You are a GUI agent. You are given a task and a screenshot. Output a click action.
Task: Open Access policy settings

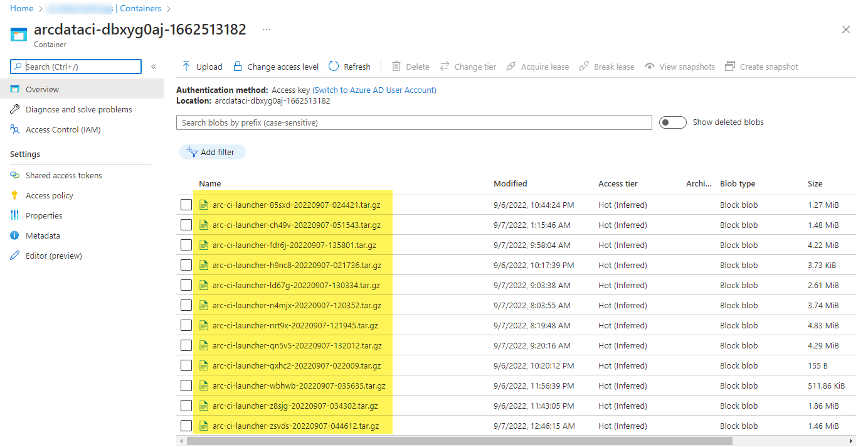pos(49,195)
